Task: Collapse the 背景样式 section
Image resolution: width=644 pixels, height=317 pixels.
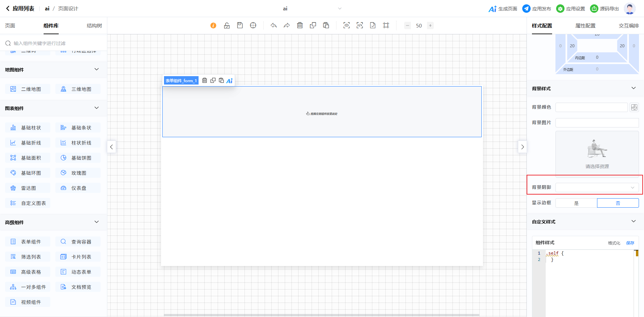Action: (633, 88)
